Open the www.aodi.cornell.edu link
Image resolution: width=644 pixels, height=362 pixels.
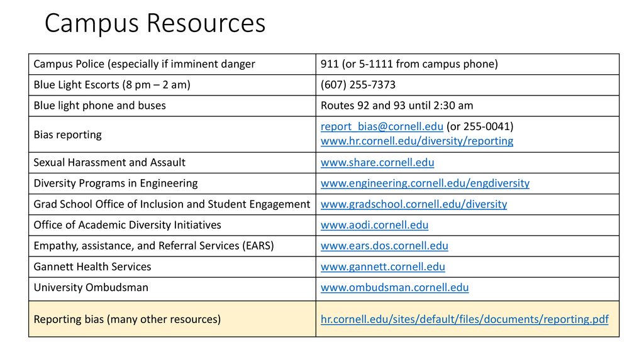[x=374, y=225]
